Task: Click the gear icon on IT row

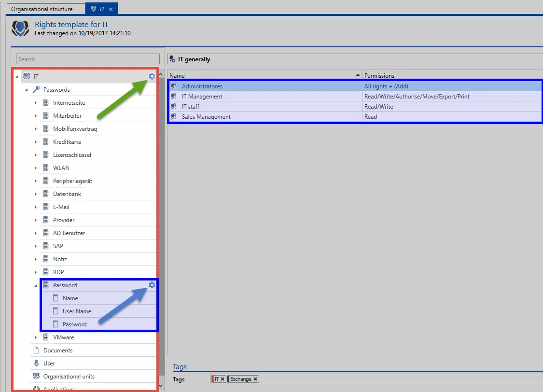Action: (152, 76)
